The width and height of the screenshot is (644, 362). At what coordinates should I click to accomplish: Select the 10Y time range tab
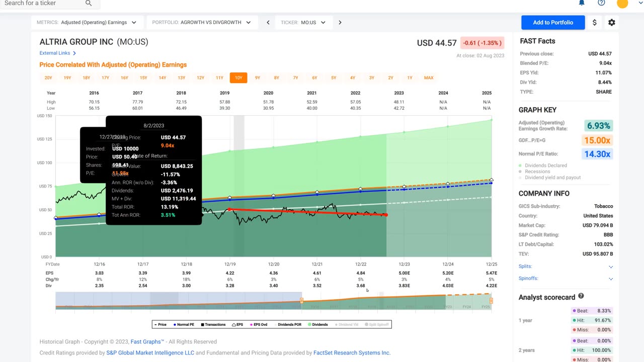(238, 78)
